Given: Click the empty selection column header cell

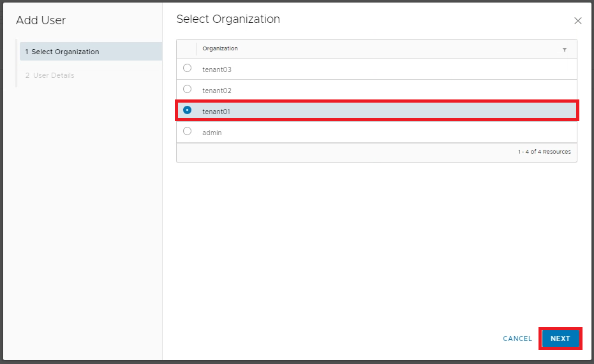Looking at the screenshot, I should click(187, 49).
